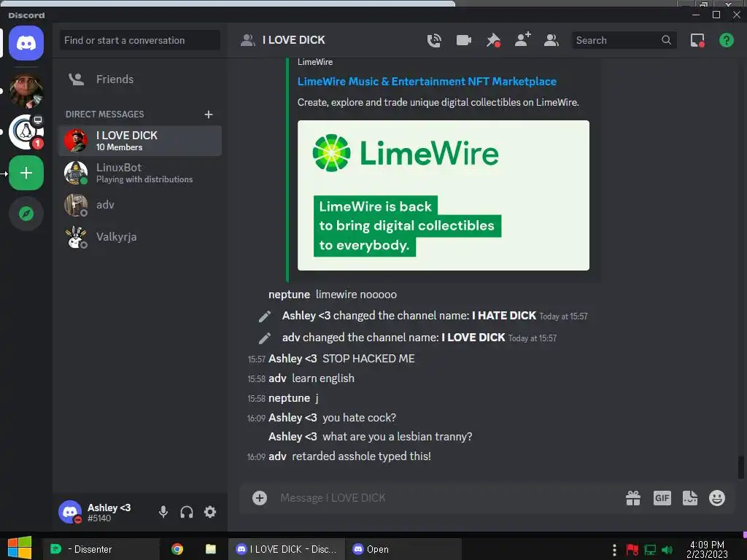Open the emoji picker
Viewport: 747px width, 560px height.
717,498
